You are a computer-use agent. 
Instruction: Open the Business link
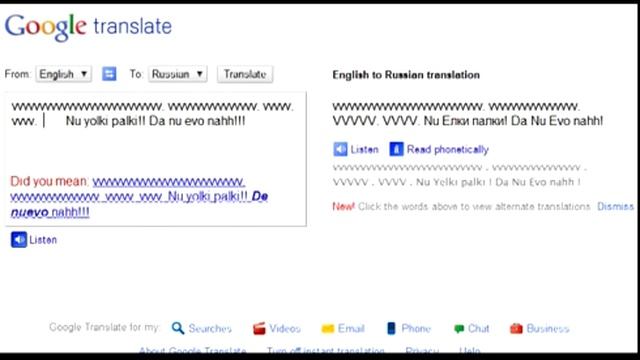[548, 329]
